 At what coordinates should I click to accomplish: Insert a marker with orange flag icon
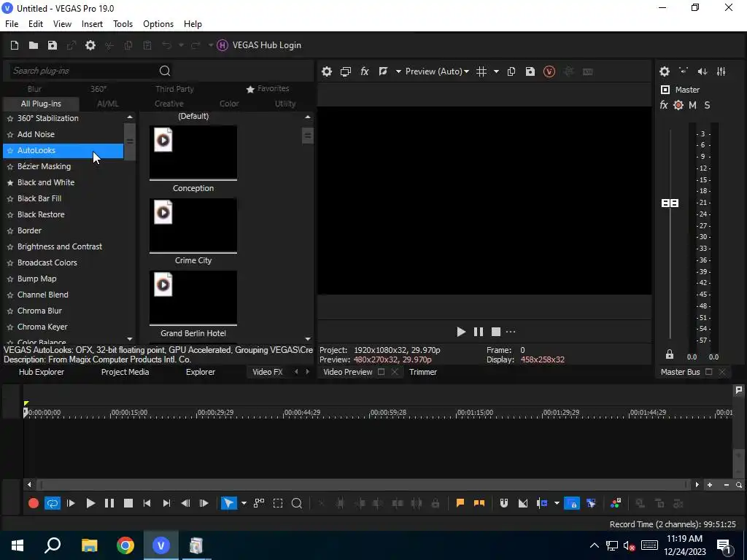click(x=460, y=503)
